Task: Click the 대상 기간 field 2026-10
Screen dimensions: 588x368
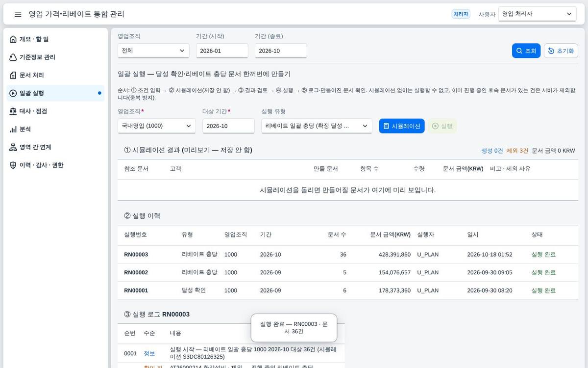Action: pos(228,126)
